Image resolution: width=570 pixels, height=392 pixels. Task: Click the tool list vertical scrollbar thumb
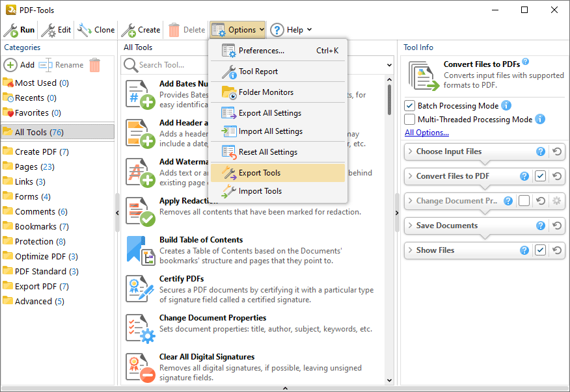coord(389,99)
